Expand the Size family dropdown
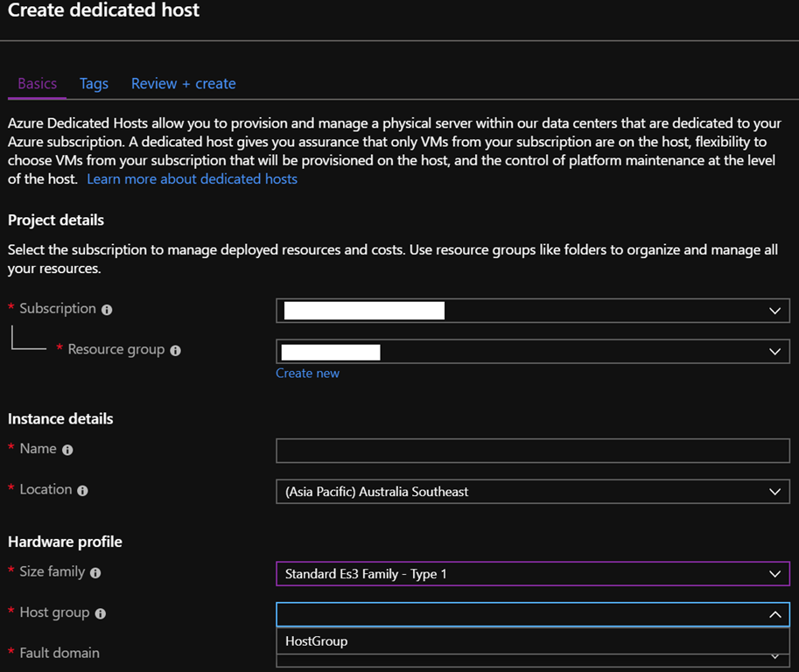Image resolution: width=799 pixels, height=672 pixels. 774,574
